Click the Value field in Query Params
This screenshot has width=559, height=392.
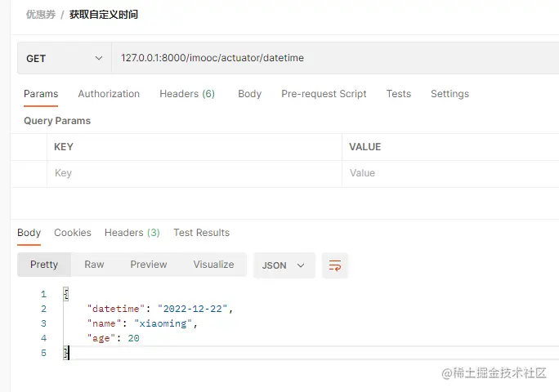449,173
